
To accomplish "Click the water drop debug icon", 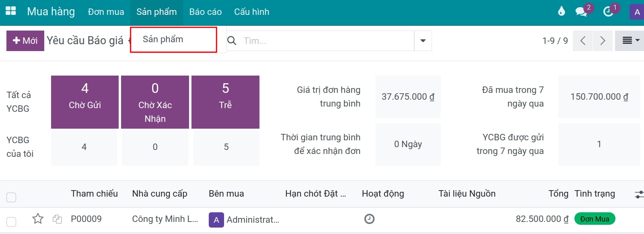I will coord(562,11).
